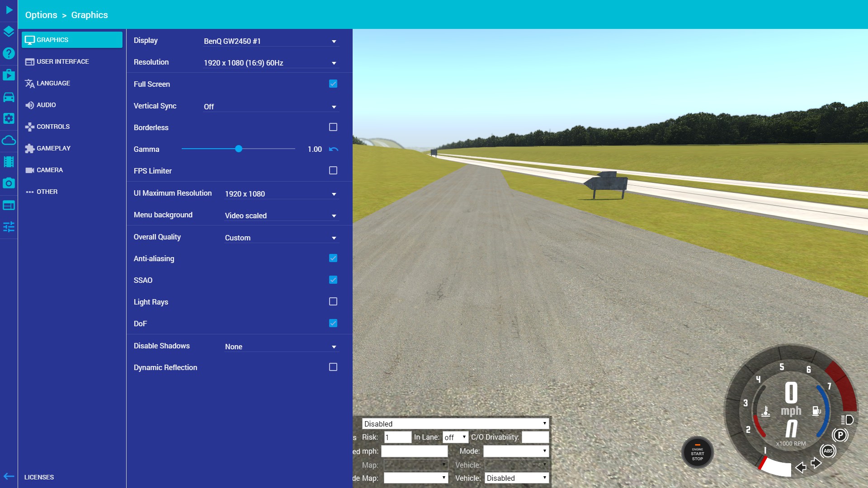Open the help question mark icon
The image size is (868, 488).
[x=9, y=53]
